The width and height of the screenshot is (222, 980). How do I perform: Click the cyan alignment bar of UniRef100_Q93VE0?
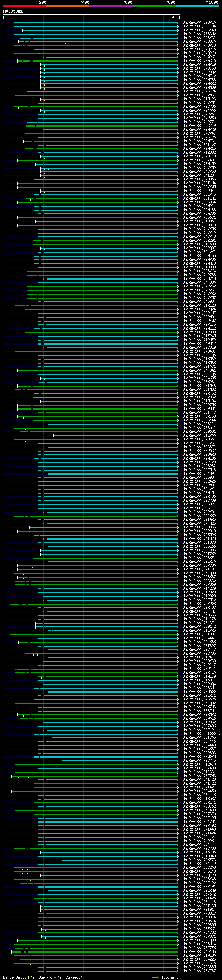click(x=96, y=23)
